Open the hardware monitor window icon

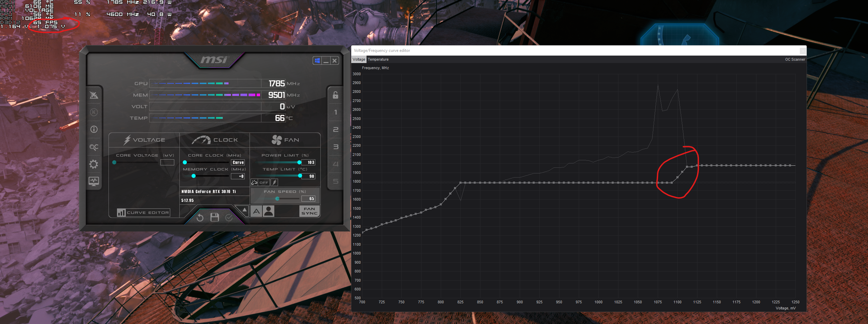94,181
